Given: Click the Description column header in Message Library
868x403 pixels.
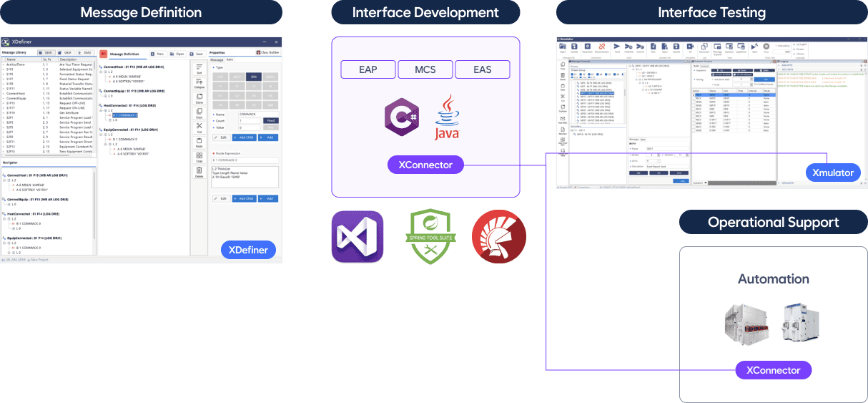Looking at the screenshot, I should [x=75, y=59].
